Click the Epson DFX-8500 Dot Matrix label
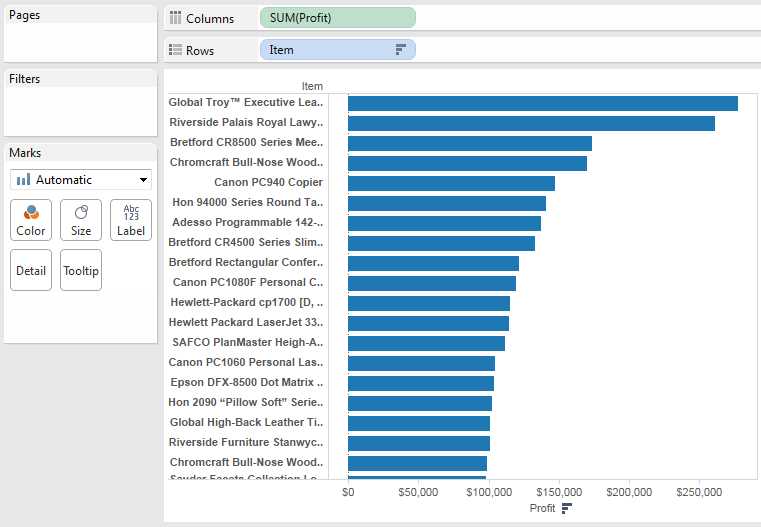 [247, 382]
